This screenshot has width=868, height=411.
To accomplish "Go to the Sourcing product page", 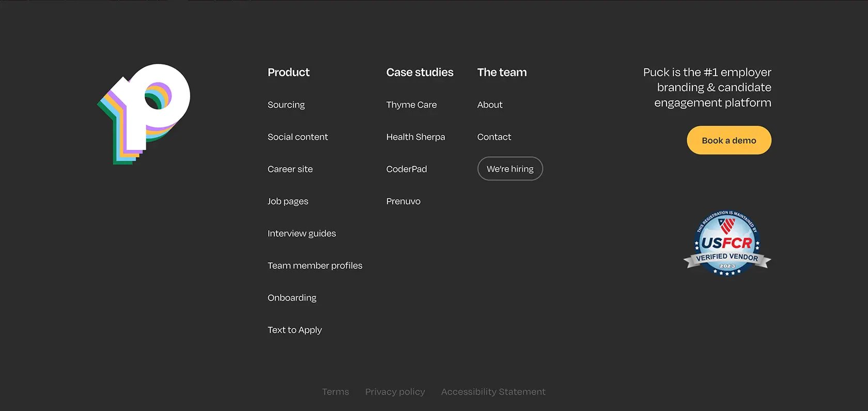I will point(286,105).
